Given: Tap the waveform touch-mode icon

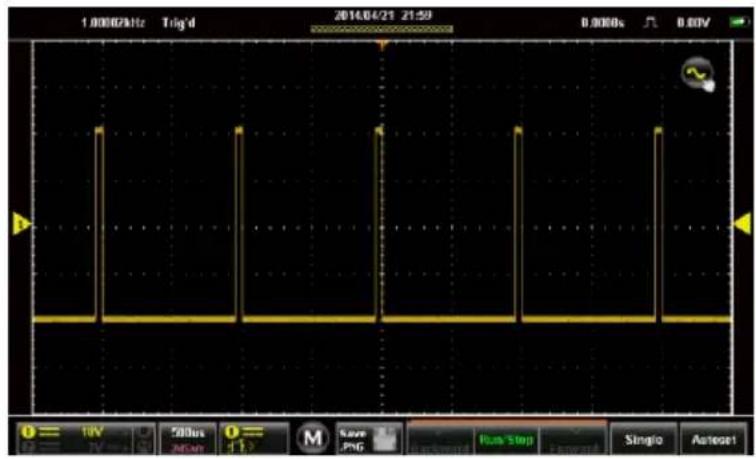Looking at the screenshot, I should [x=698, y=74].
